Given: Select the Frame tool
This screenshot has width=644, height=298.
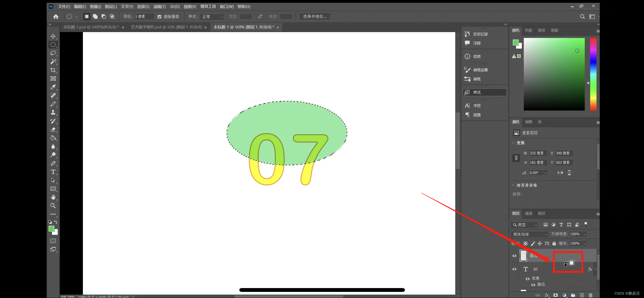Looking at the screenshot, I should tap(53, 78).
